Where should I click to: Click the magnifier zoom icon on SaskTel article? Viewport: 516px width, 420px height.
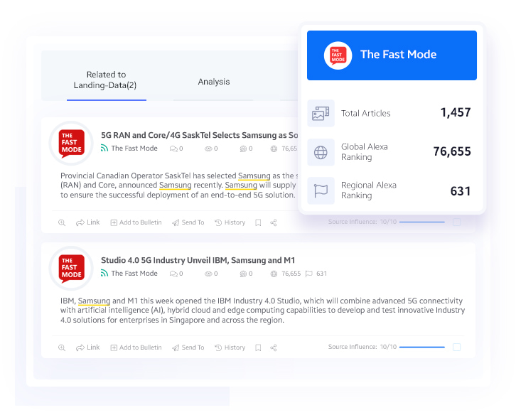(x=62, y=222)
